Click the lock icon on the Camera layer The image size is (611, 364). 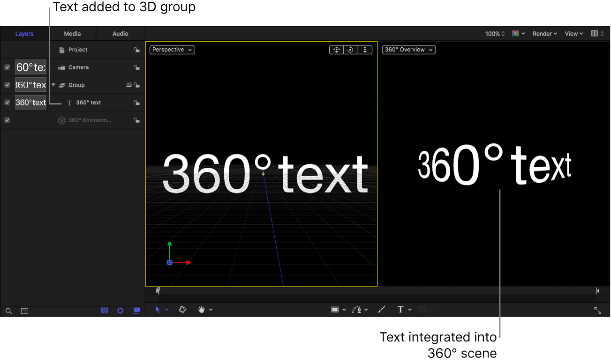tap(136, 67)
